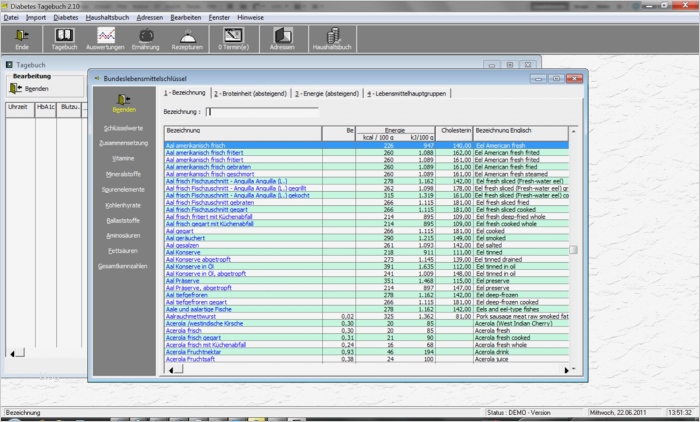
Task: Open the Adressen address book icon
Action: pos(283,39)
